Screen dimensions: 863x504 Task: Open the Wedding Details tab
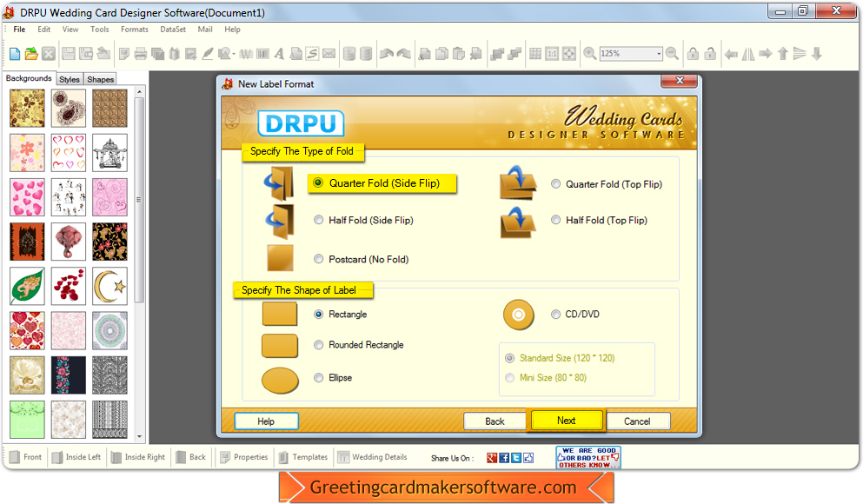click(373, 457)
